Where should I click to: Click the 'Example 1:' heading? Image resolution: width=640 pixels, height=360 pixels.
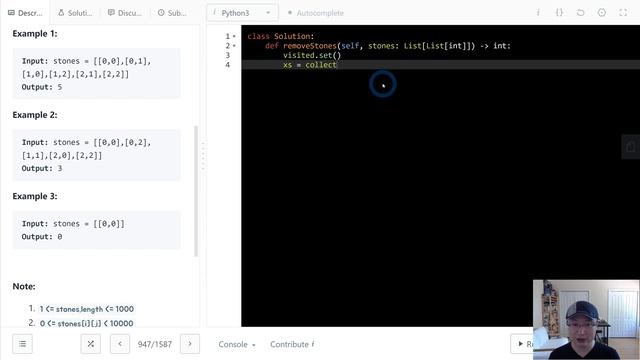tap(35, 34)
